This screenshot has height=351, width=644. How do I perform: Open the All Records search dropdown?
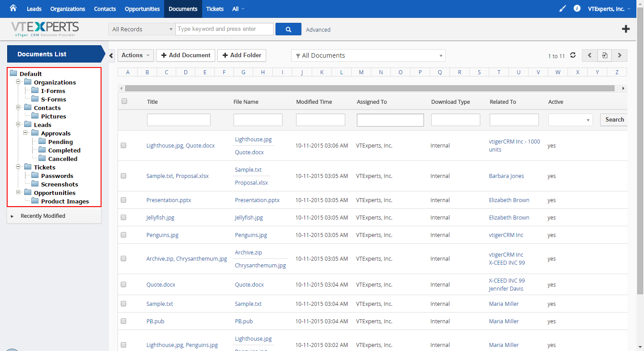coord(142,29)
